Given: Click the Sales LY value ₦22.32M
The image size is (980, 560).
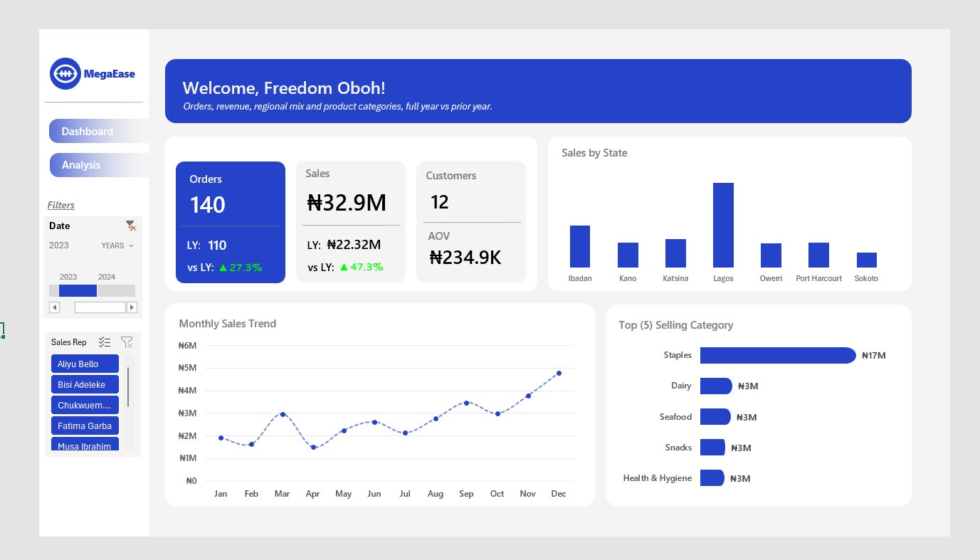Looking at the screenshot, I should (x=354, y=245).
